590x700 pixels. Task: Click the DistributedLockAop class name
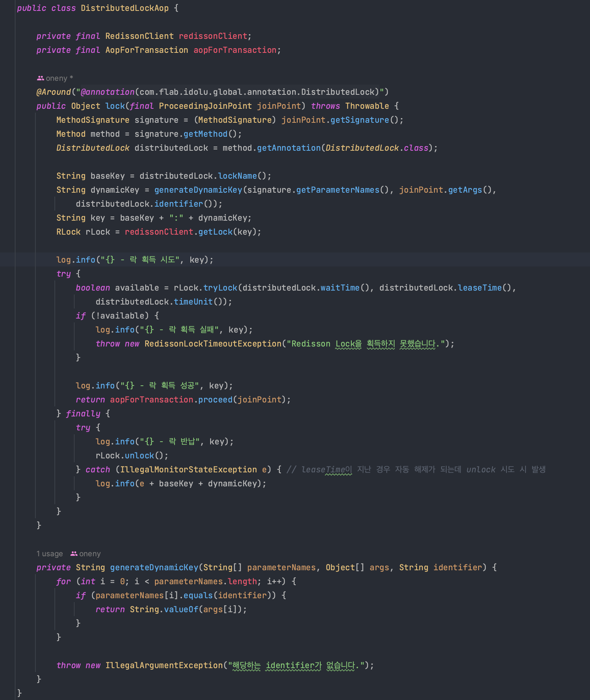tap(125, 8)
